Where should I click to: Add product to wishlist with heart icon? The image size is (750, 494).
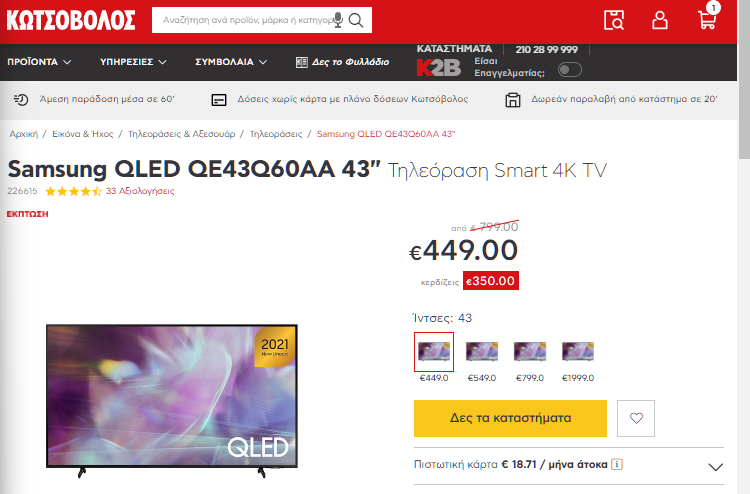coord(636,418)
